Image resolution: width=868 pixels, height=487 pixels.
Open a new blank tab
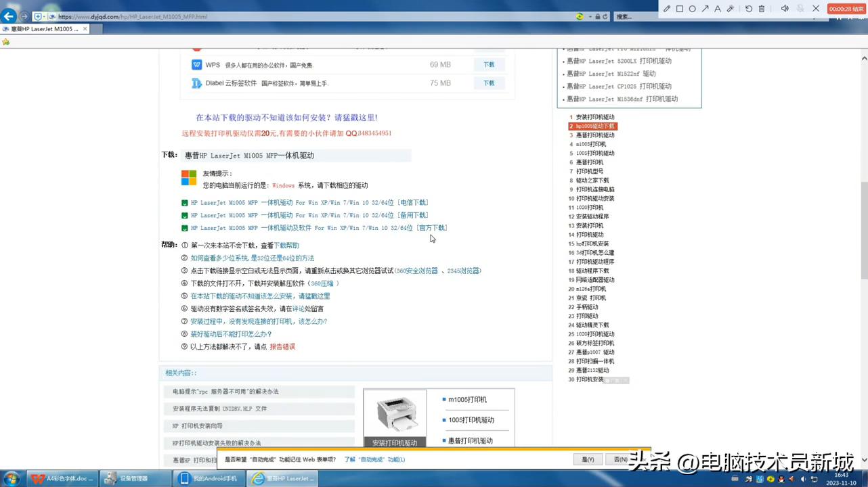coord(95,29)
